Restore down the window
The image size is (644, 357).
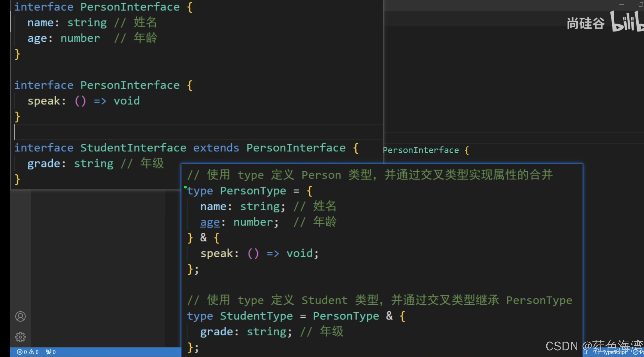pos(640,5)
